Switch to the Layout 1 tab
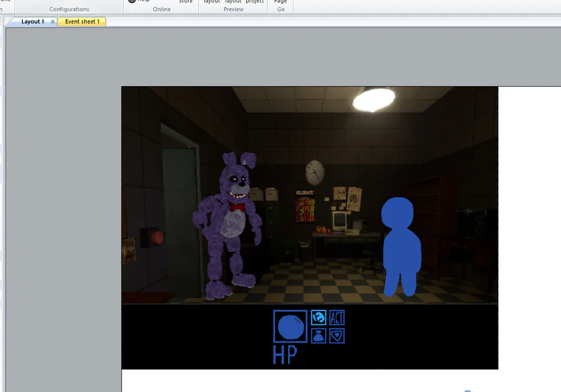This screenshot has height=392, width=561. (x=32, y=21)
